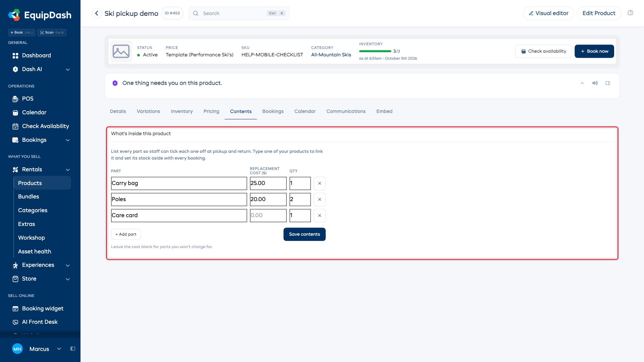The width and height of the screenshot is (644, 362).
Task: Click the Scan shortcut button
Action: tap(52, 33)
